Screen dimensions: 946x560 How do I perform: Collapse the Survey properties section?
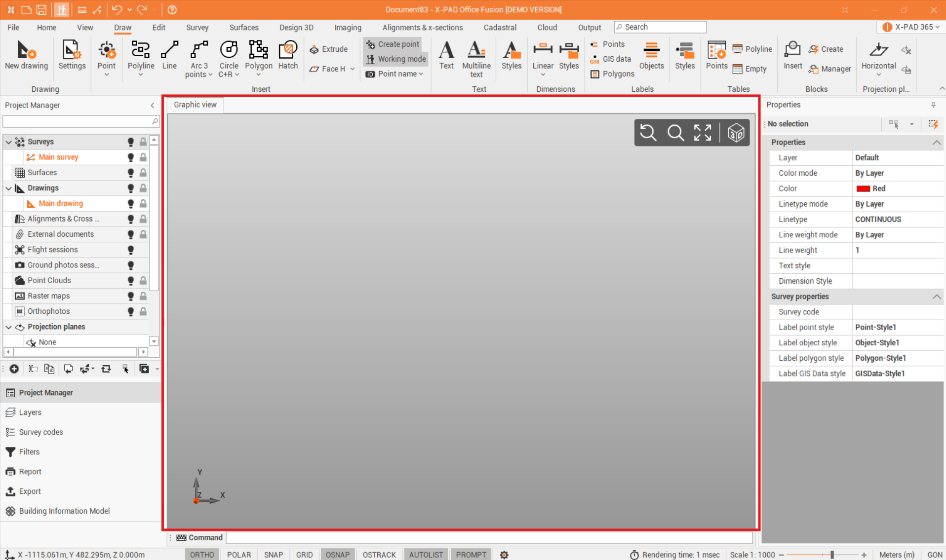point(936,297)
